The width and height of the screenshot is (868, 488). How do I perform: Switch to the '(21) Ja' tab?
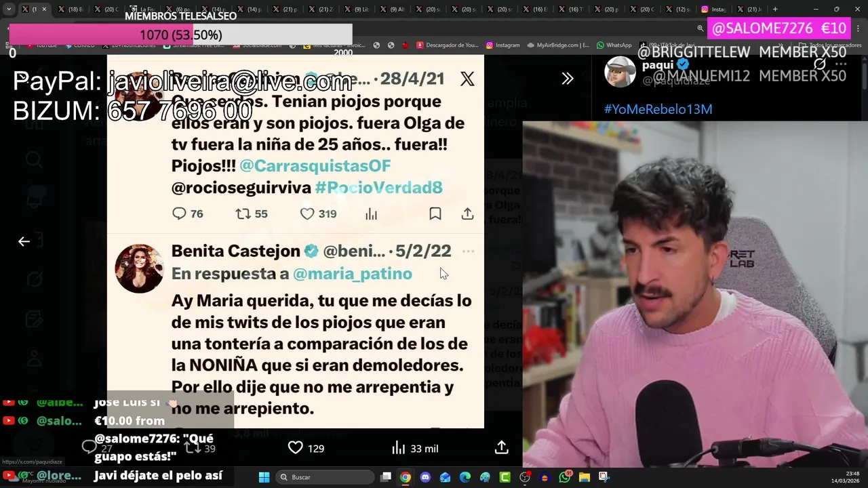click(x=750, y=9)
